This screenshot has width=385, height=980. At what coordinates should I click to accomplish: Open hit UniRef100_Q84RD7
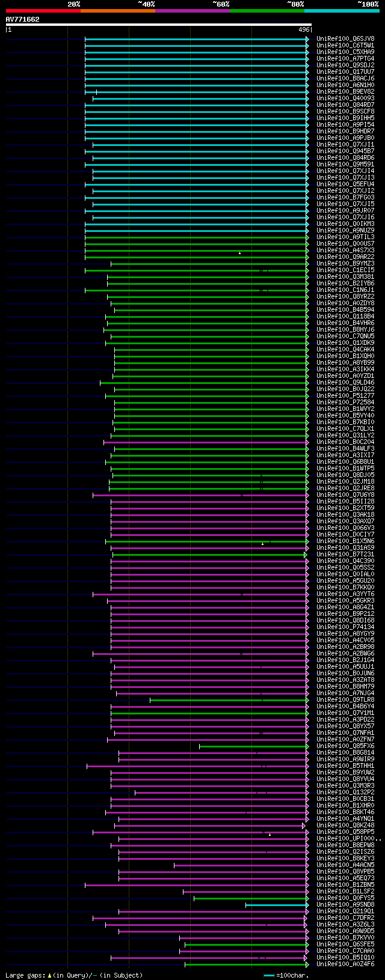pos(345,105)
